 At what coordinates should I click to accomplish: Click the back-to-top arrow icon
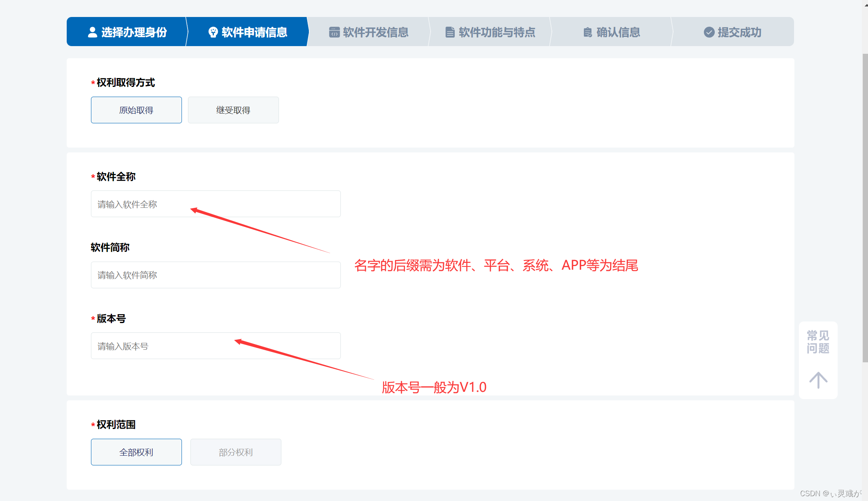(818, 380)
